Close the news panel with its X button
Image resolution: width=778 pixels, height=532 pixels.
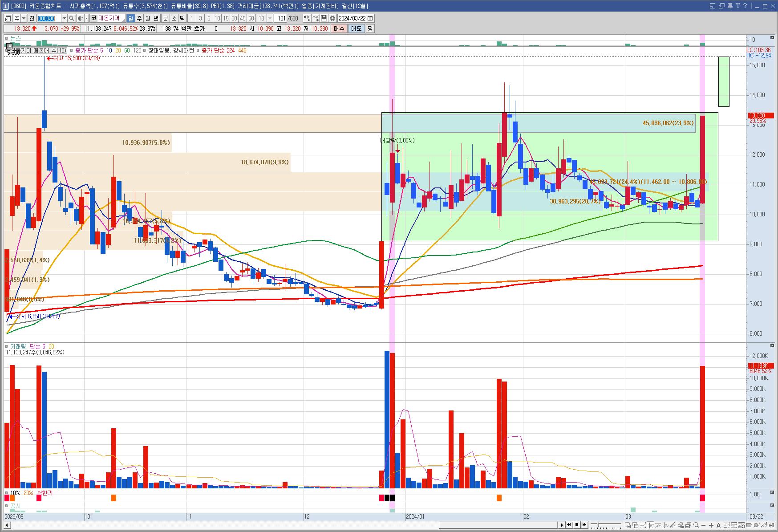coord(772,39)
